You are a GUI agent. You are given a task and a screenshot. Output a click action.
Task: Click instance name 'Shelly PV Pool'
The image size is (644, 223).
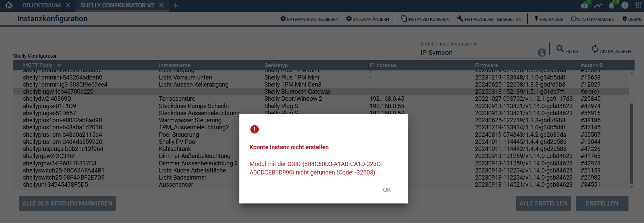pyautogui.click(x=178, y=142)
